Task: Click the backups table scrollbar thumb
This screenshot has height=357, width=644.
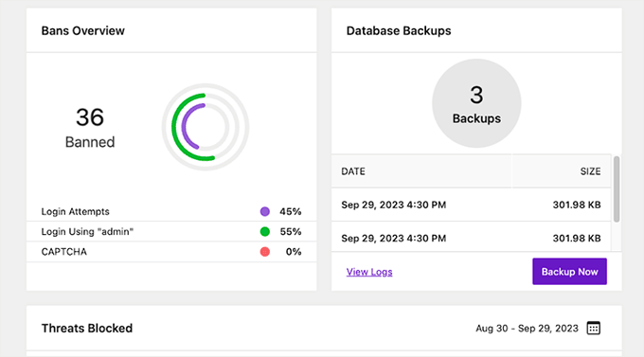Action: (x=617, y=189)
